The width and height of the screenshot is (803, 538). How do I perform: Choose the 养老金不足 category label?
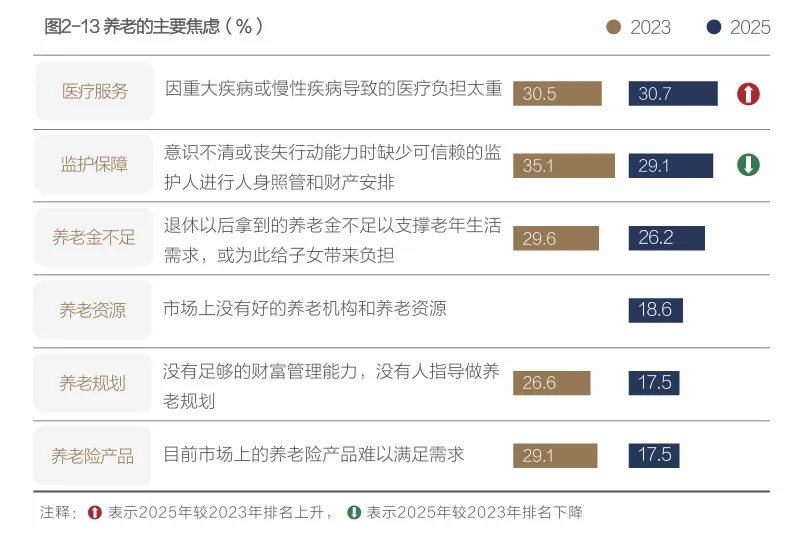[x=94, y=237]
